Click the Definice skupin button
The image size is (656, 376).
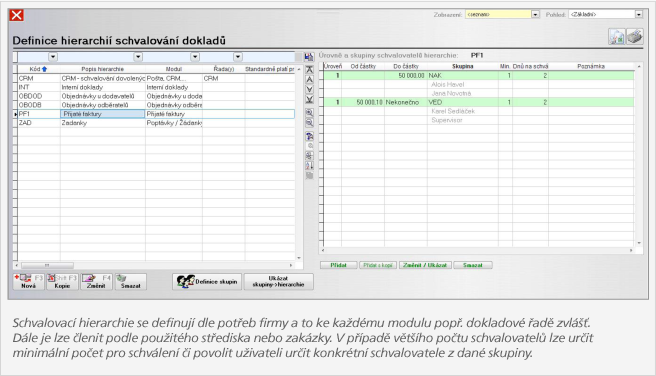207,282
